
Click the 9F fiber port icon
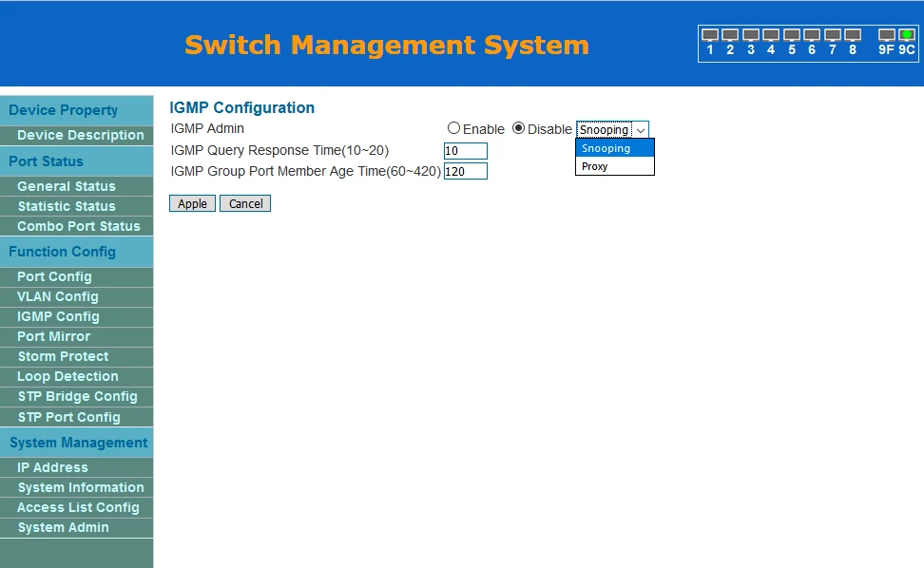coord(886,35)
